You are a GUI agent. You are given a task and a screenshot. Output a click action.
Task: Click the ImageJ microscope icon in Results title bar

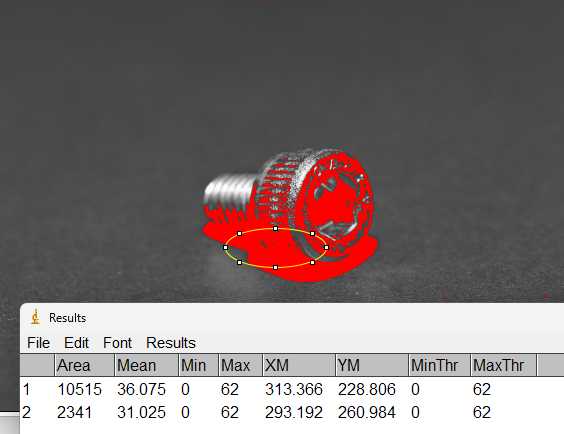pyautogui.click(x=35, y=317)
